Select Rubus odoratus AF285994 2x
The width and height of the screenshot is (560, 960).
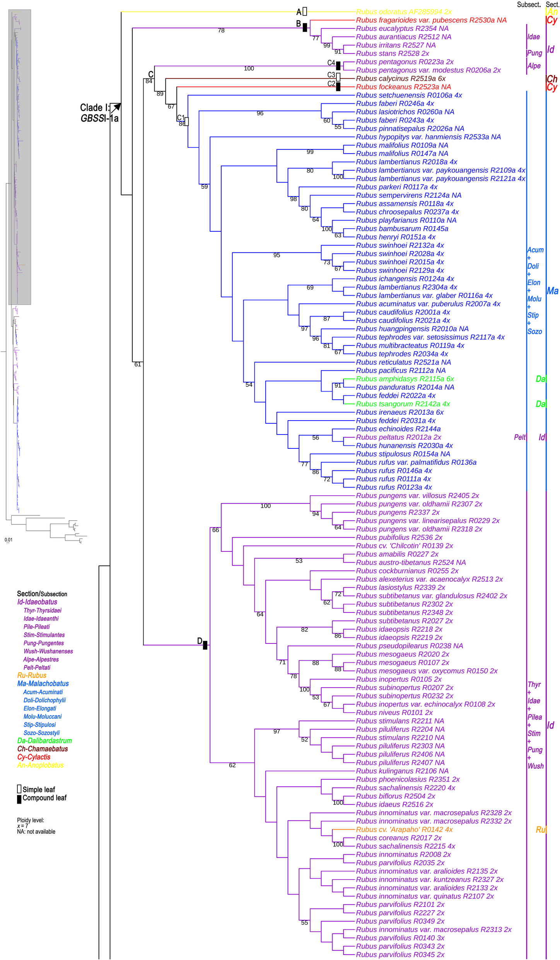pyautogui.click(x=404, y=12)
